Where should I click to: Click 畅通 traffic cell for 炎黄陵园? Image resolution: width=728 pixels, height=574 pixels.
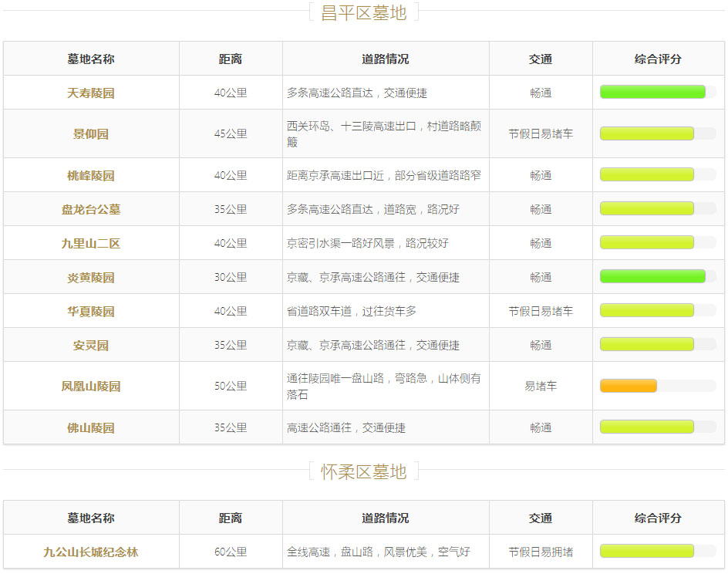point(541,277)
